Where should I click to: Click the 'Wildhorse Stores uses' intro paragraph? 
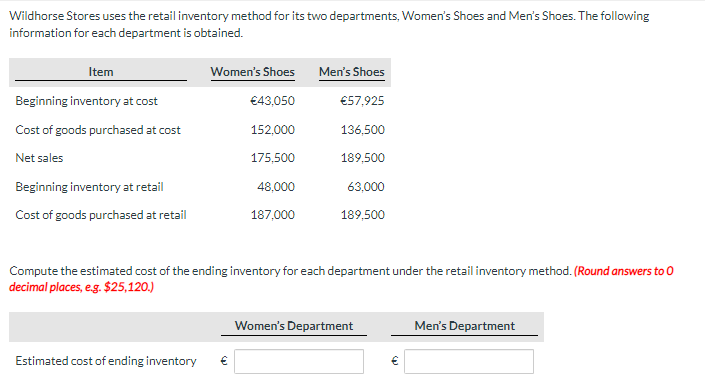tap(329, 24)
